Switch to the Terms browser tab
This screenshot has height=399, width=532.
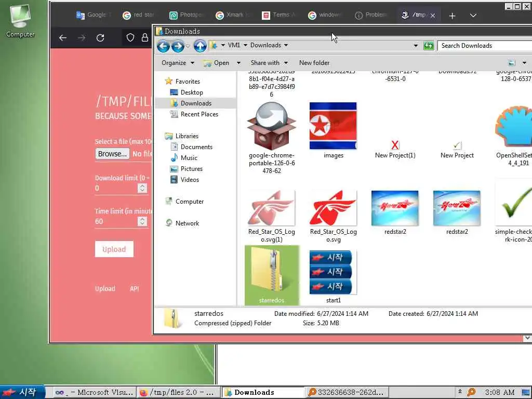279,15
